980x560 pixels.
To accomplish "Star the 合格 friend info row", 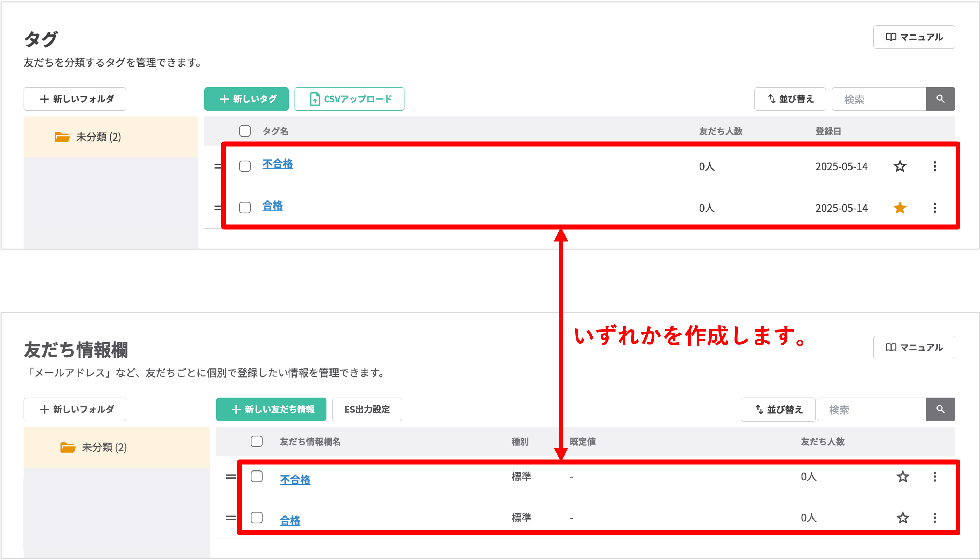I will pos(903,517).
